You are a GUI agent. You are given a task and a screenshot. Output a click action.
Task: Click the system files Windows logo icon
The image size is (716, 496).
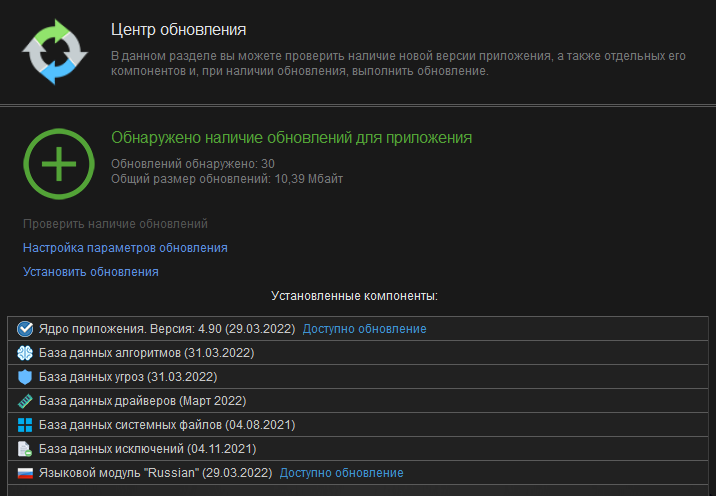tap(25, 425)
